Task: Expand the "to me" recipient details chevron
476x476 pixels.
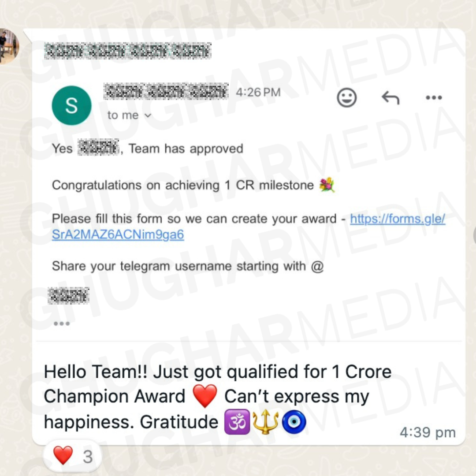Action: click(148, 115)
